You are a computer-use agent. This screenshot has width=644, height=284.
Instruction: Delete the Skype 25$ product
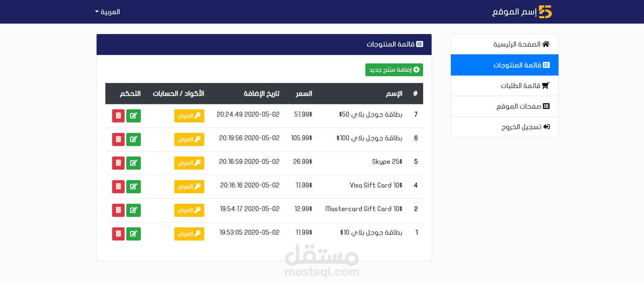tap(118, 163)
